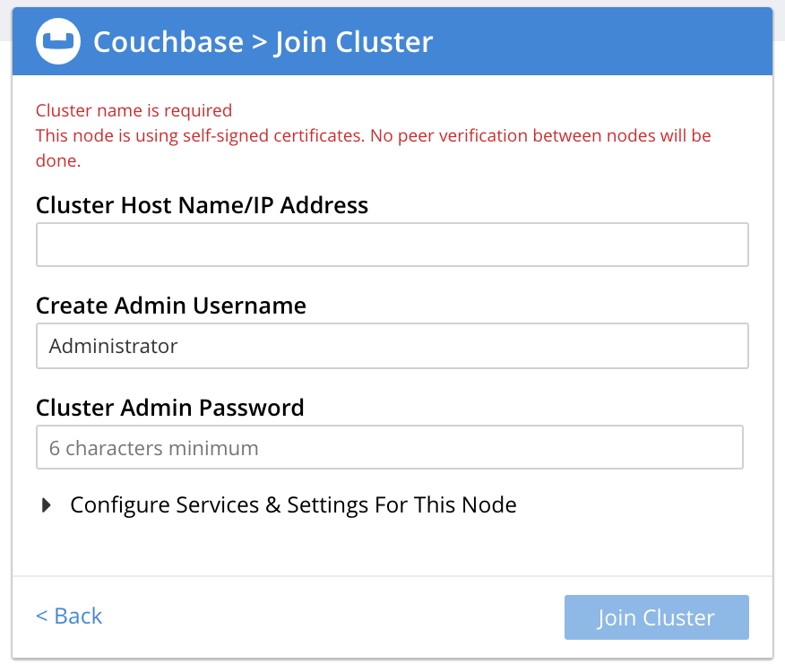
Task: Select the Cluster Admin Password field
Action: [389, 447]
